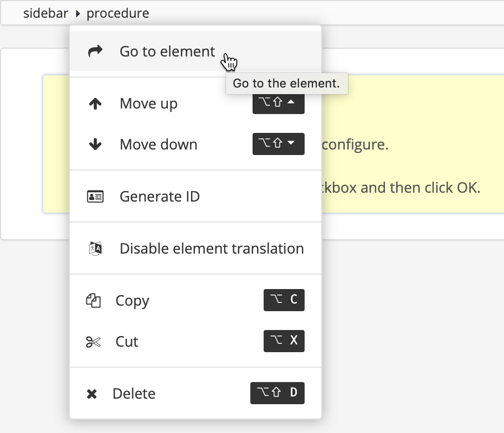Click the ⌥C shortcut badge next to Copy
Viewport: 504px width, 433px height.
[284, 300]
